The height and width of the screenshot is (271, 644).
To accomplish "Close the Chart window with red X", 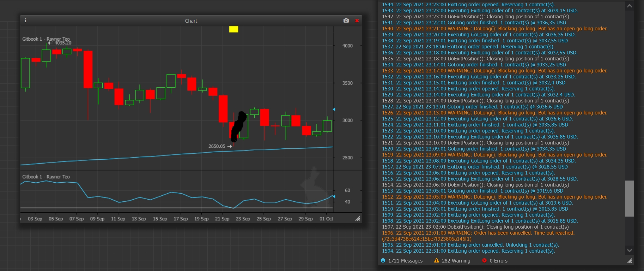I will [357, 20].
